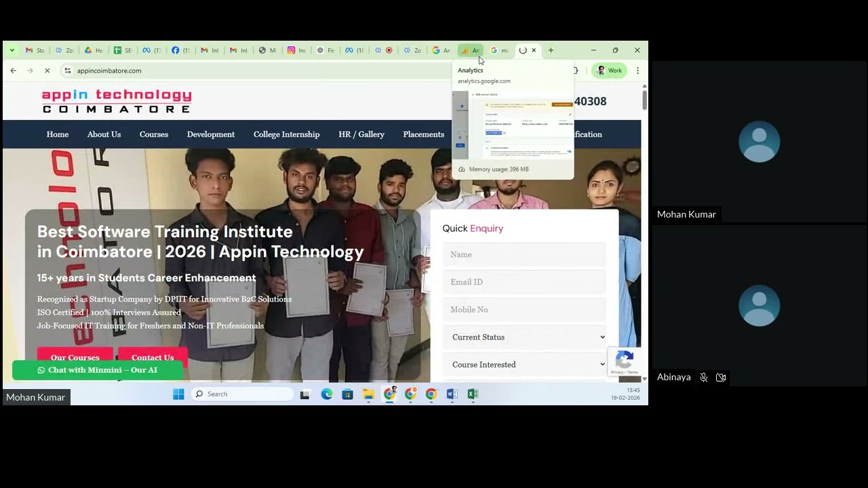
Task: Open Microsoft Store from taskbar
Action: pos(348,394)
